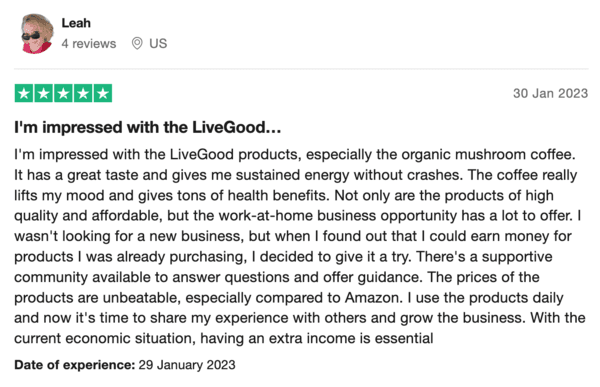Select the US country label
Screen dimensions: 600x387
[x=158, y=44]
